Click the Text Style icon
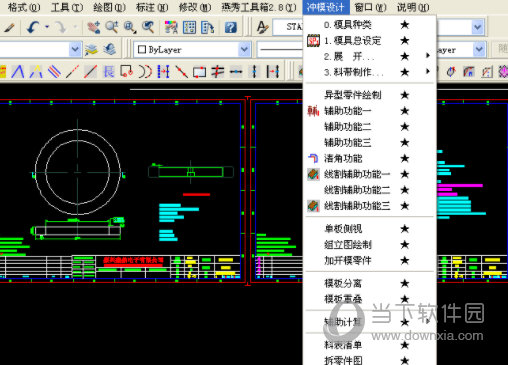Image resolution: width=508 pixels, height=365 pixels. [x=263, y=27]
